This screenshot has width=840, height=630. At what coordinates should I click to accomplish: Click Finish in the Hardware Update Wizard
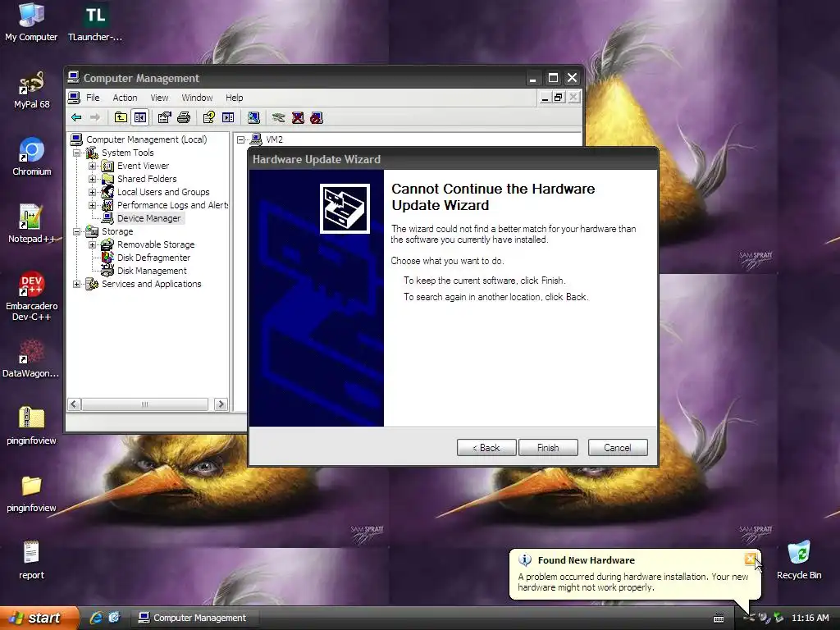pos(548,448)
